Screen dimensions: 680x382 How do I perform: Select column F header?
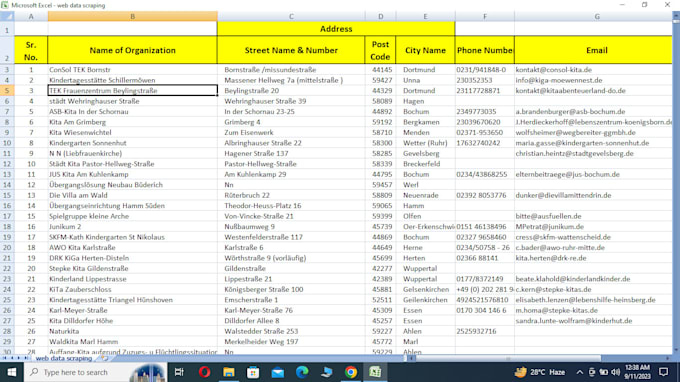coord(484,16)
